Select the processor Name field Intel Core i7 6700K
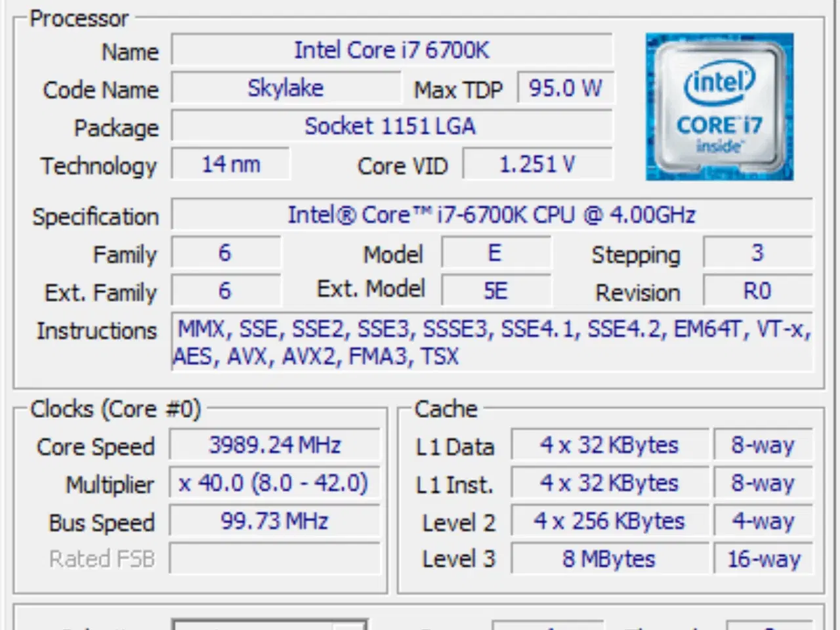Viewport: 840px width, 630px height. coord(392,50)
